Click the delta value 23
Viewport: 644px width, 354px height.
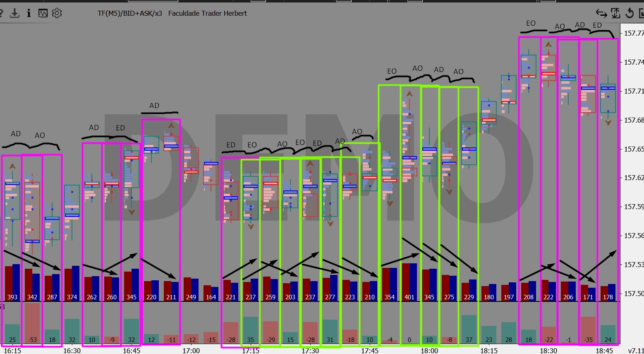click(x=489, y=340)
